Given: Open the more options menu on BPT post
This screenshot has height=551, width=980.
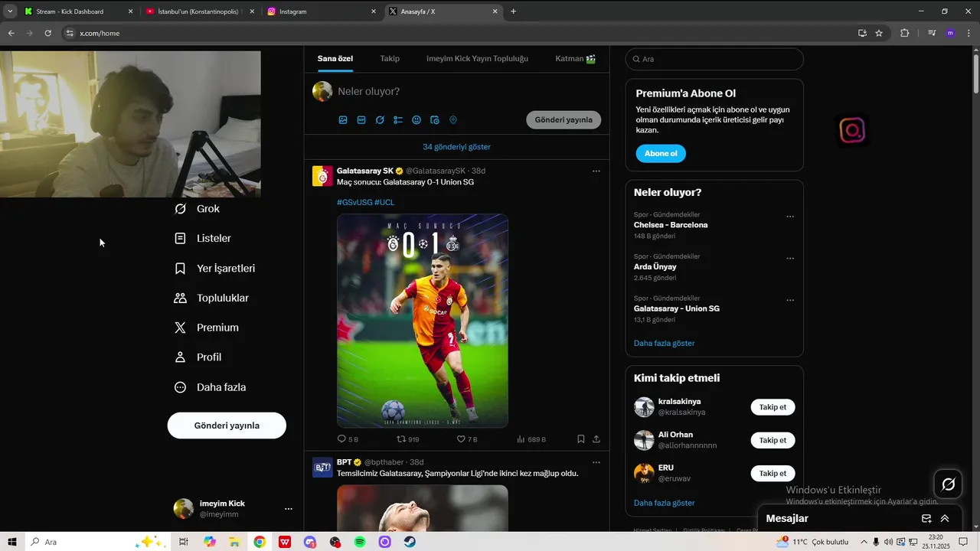Looking at the screenshot, I should 596,462.
